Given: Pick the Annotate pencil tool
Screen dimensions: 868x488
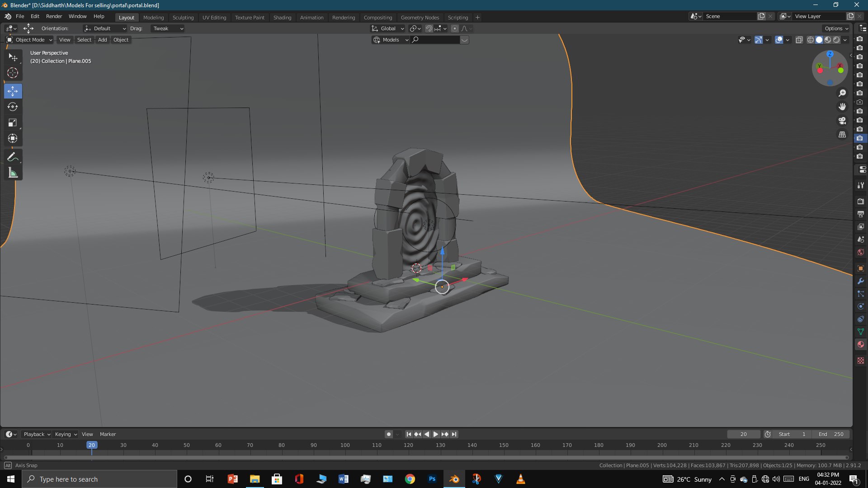Looking at the screenshot, I should 13,157.
